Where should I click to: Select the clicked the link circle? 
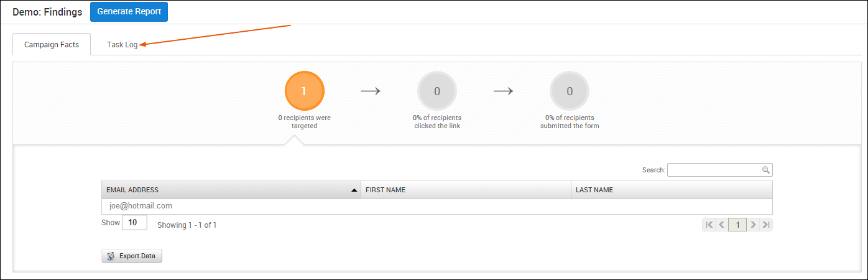pos(437,91)
